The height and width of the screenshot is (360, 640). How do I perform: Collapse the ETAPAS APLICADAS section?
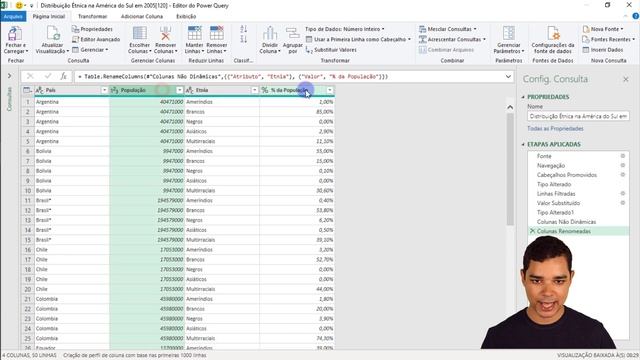[523, 144]
